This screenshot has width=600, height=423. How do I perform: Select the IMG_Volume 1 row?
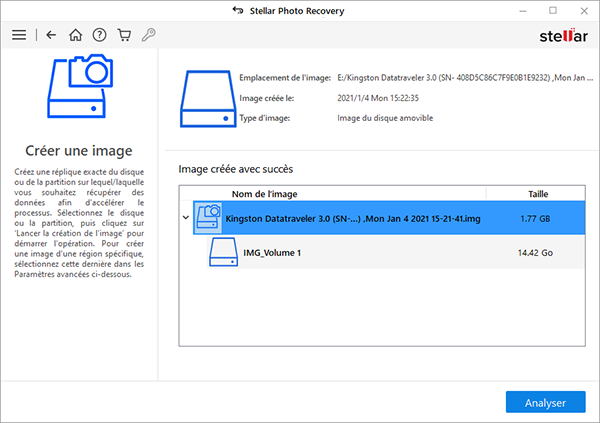(396, 252)
